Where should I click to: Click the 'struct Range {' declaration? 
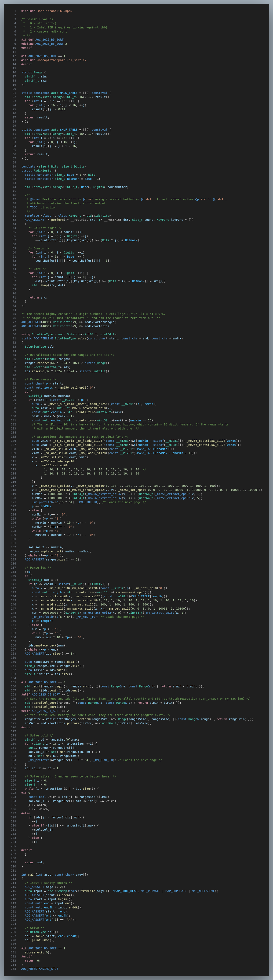click(x=33, y=73)
